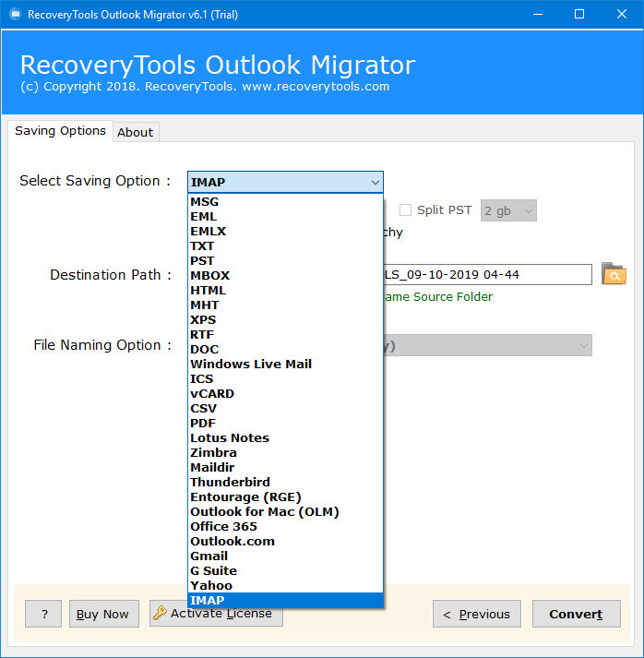Click the Activate License button
Screen dimensions: 644x658
(216, 614)
